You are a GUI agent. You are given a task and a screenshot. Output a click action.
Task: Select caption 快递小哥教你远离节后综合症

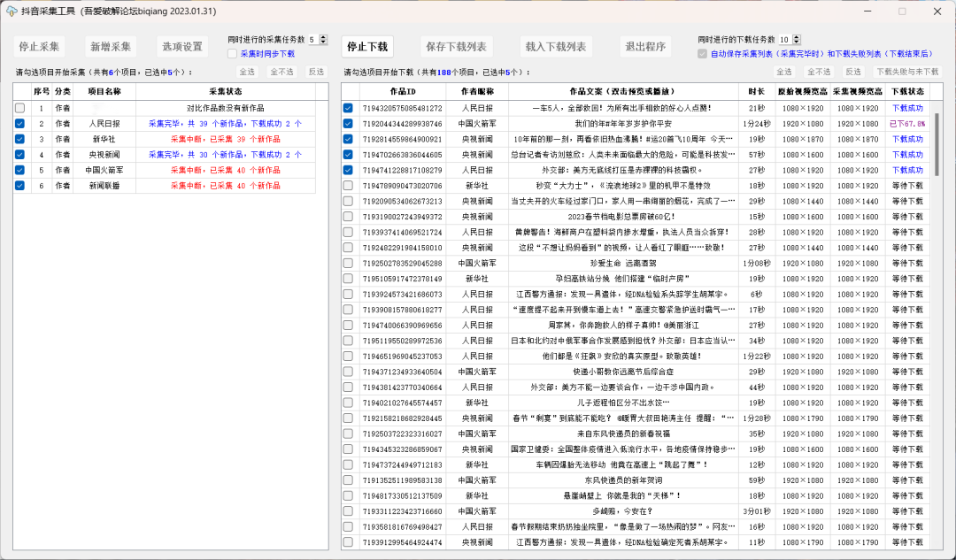pos(623,372)
